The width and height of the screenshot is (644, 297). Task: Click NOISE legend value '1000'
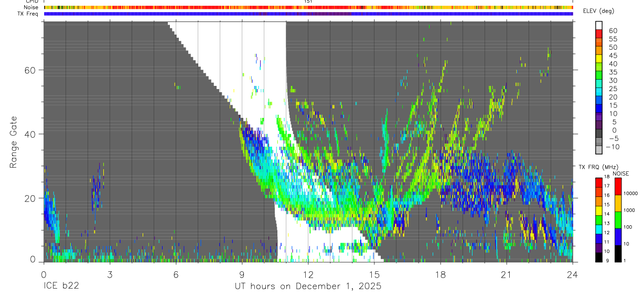point(629,210)
